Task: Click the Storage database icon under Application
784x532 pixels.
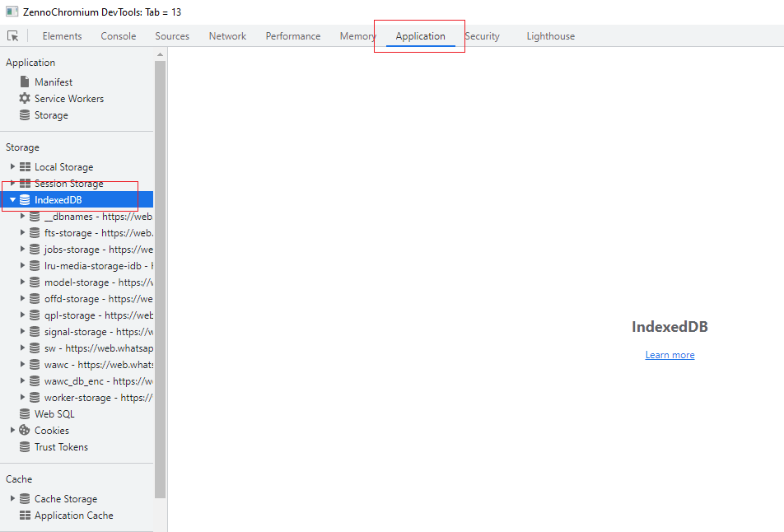Action: coord(25,115)
